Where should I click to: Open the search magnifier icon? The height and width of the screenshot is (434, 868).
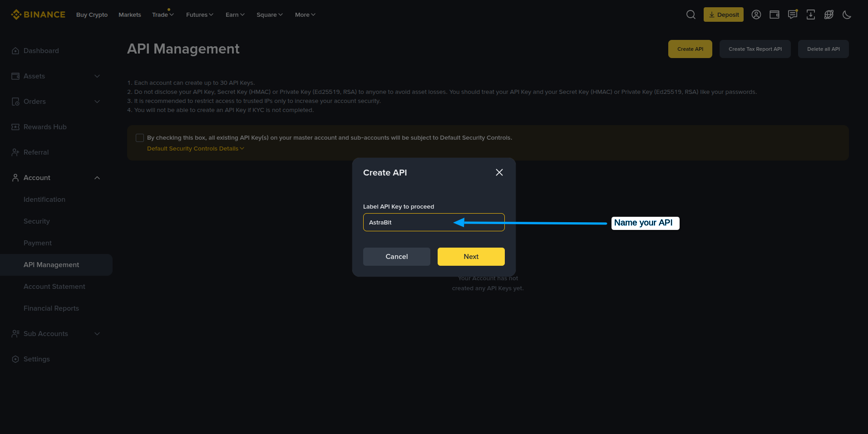(691, 15)
